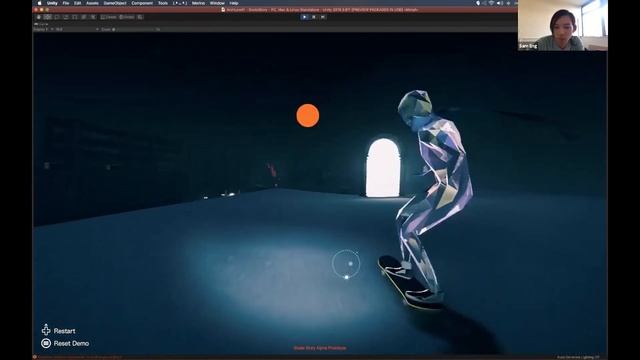640x360 pixels.
Task: Toggle the grid snapping icon
Action: [x=140, y=17]
